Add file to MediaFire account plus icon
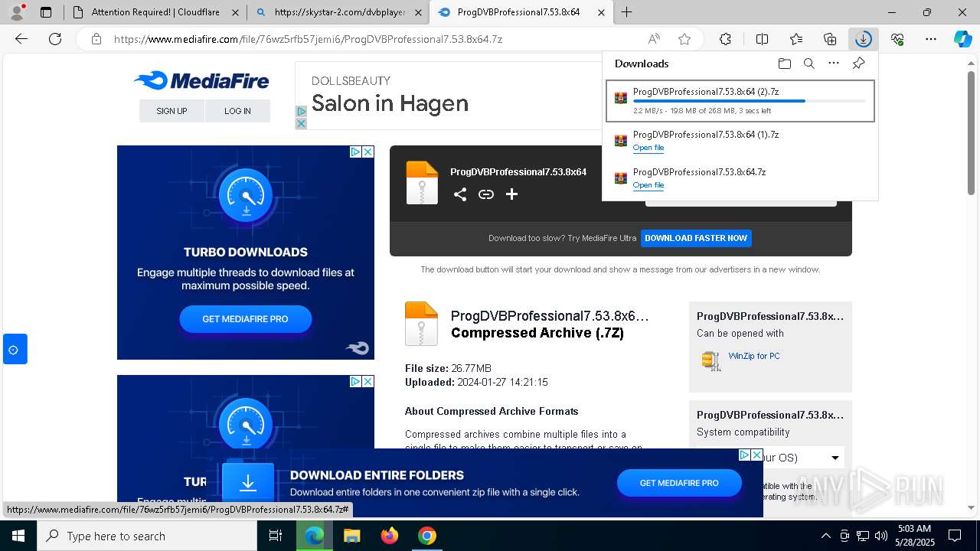 [511, 194]
